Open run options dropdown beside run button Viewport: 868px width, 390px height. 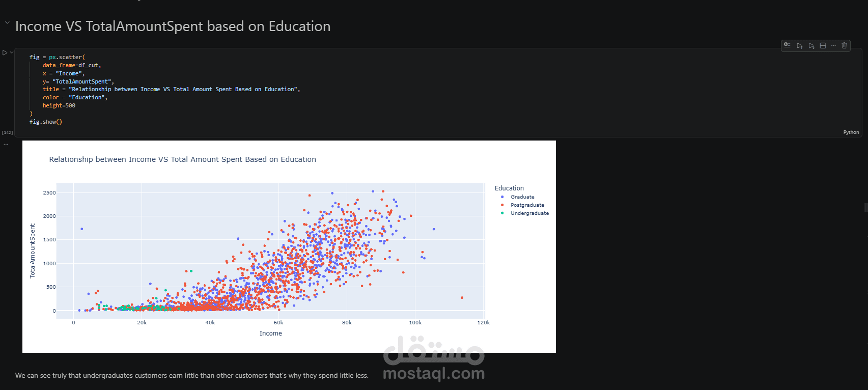tap(11, 52)
